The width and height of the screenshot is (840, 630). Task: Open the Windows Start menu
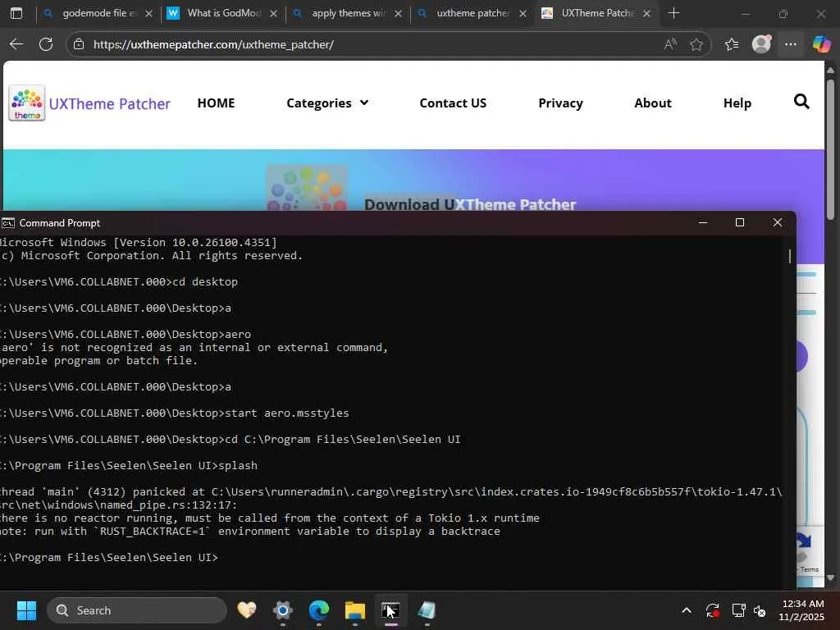pyautogui.click(x=26, y=610)
